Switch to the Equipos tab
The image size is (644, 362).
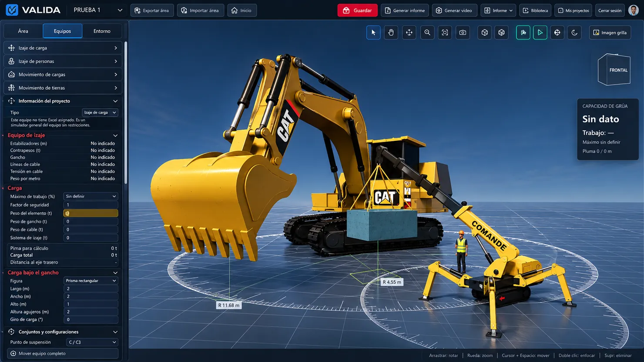click(x=62, y=31)
